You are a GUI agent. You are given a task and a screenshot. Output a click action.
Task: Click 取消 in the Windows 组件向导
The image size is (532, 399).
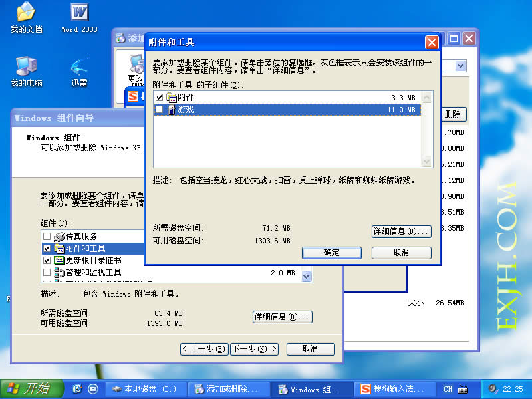311,349
